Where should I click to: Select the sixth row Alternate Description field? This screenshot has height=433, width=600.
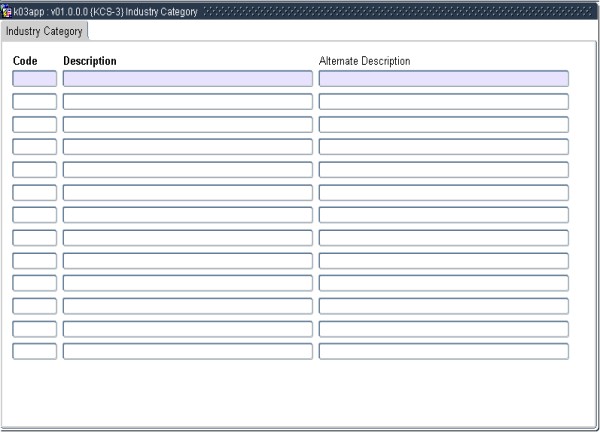(x=443, y=192)
